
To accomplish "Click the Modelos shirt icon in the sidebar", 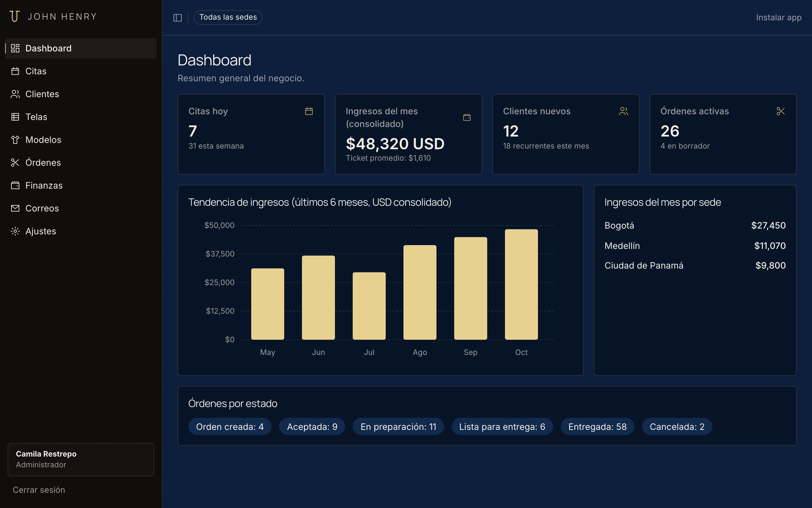I will coord(15,140).
